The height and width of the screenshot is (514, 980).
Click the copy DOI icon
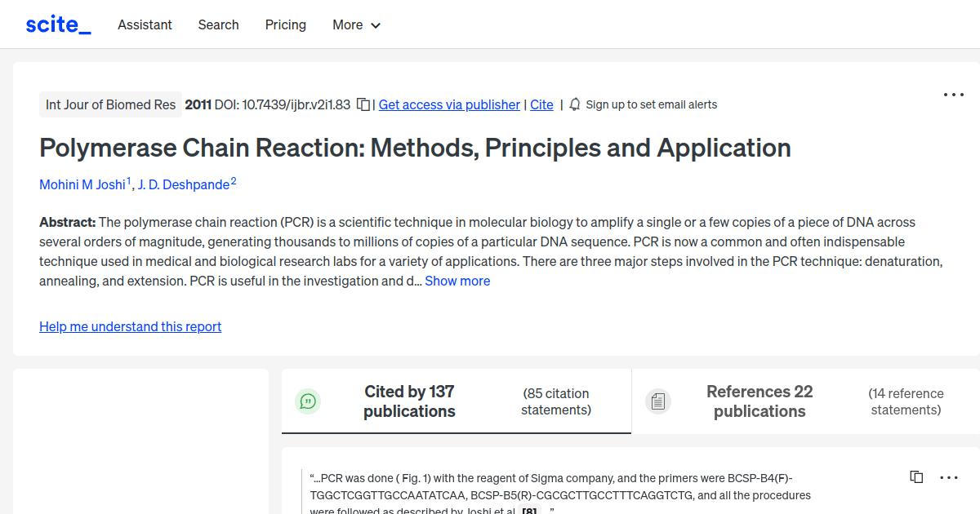click(362, 104)
